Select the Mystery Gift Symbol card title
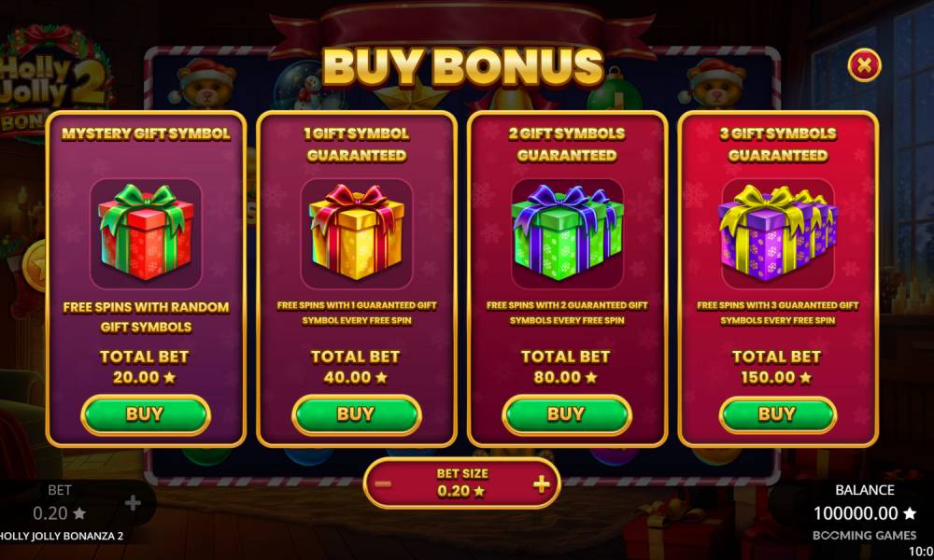Viewport: 934px width, 560px height. [146, 133]
